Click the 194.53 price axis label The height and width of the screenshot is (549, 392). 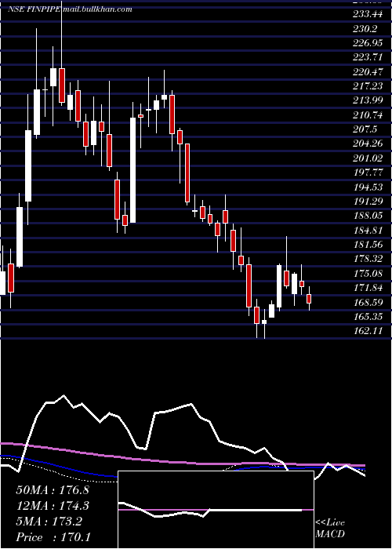pyautogui.click(x=367, y=187)
